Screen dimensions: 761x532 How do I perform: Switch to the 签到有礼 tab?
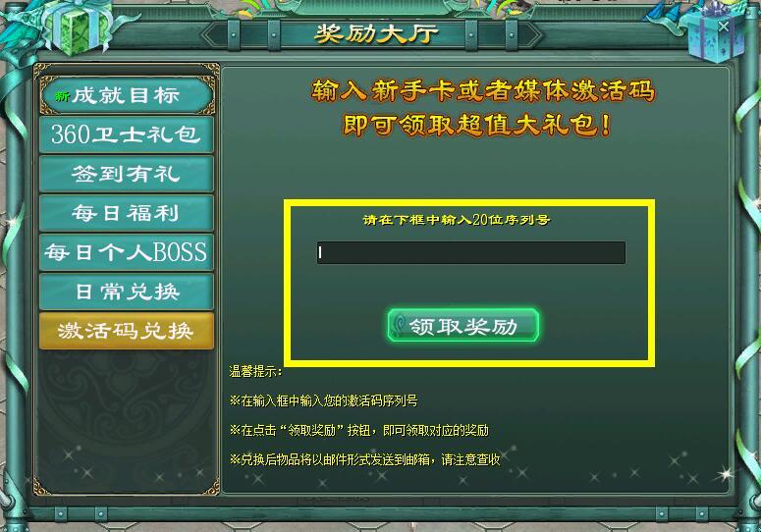(x=127, y=174)
